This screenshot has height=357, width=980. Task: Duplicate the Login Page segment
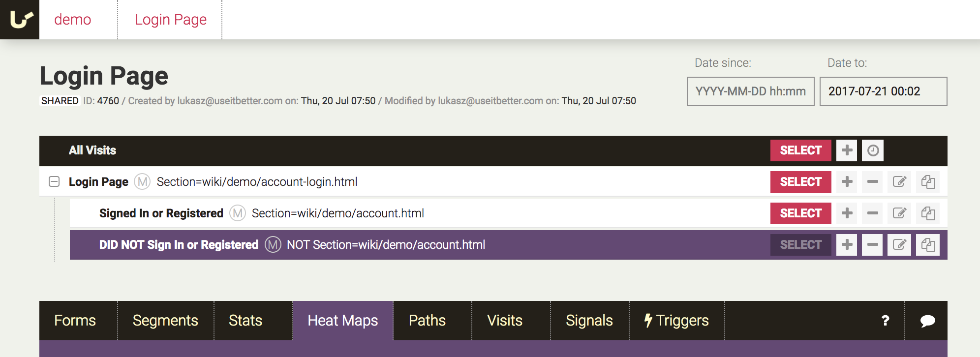tap(928, 182)
